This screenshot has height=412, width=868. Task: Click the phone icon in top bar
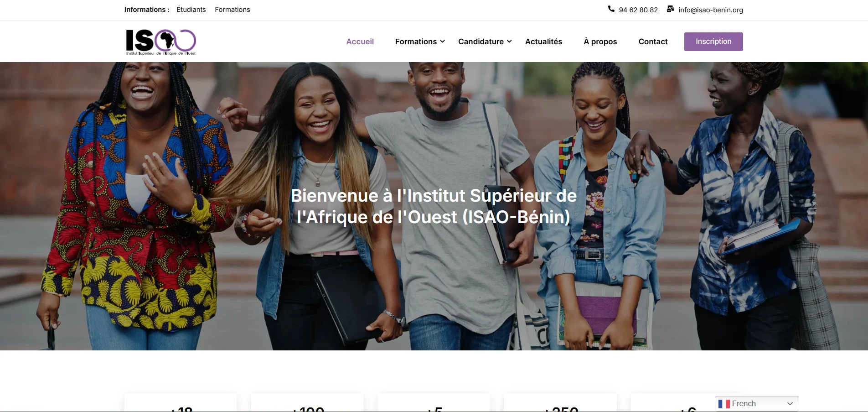click(x=611, y=9)
